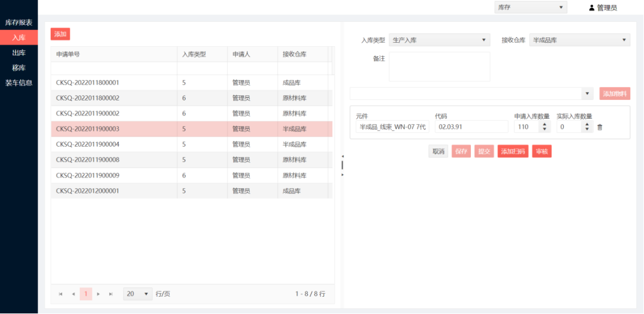This screenshot has height=314, width=644.
Task: Go to previous page in pager
Action: (73, 294)
